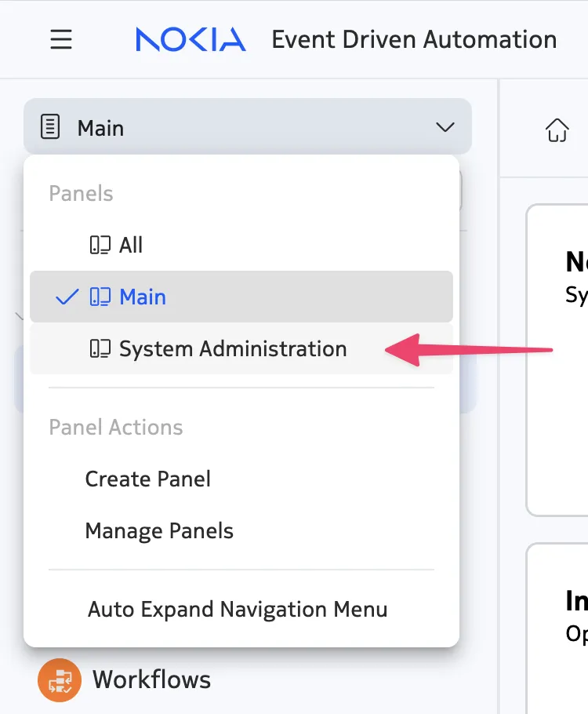The width and height of the screenshot is (588, 714).
Task: Click the orange Workflows icon
Action: [x=60, y=679]
